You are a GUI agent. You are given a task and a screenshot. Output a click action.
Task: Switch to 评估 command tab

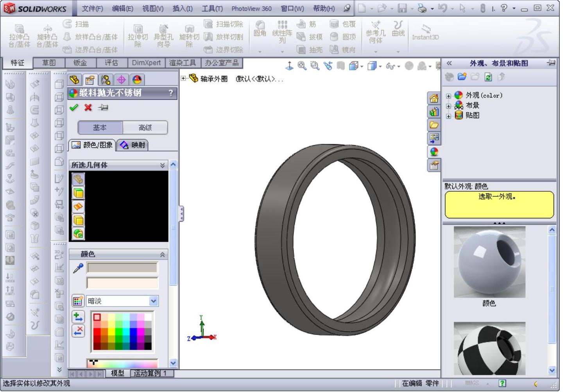click(111, 63)
